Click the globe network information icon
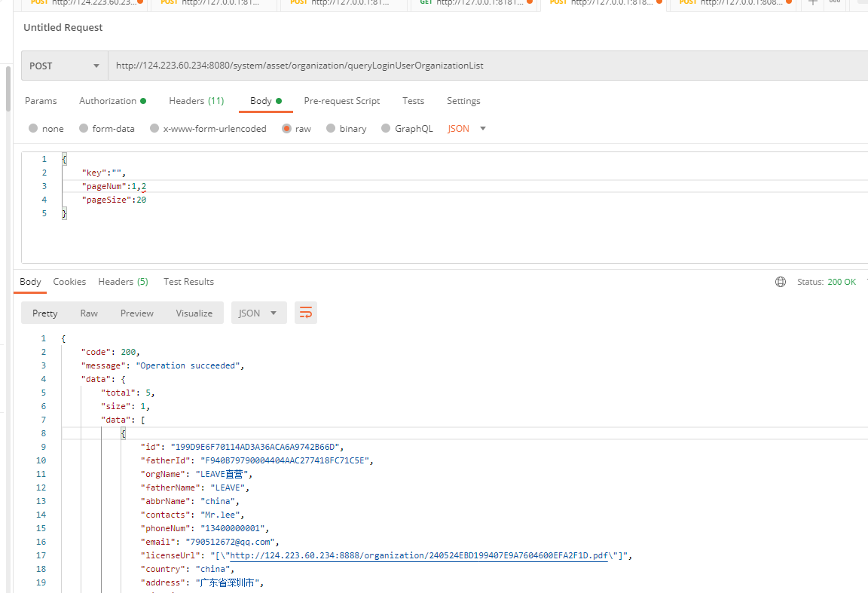The height and width of the screenshot is (593, 868). 780,282
